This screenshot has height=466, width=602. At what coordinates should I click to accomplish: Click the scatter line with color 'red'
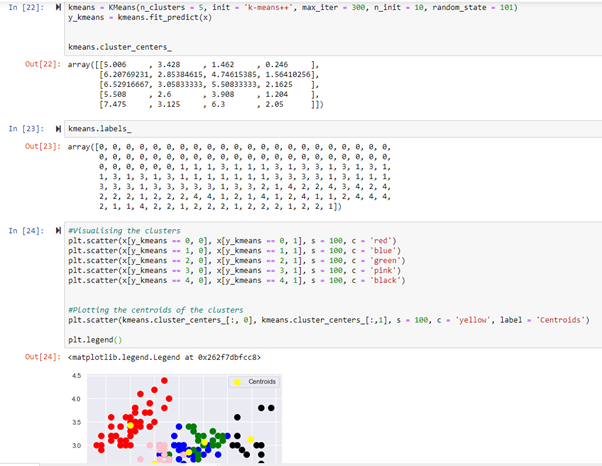coord(232,241)
